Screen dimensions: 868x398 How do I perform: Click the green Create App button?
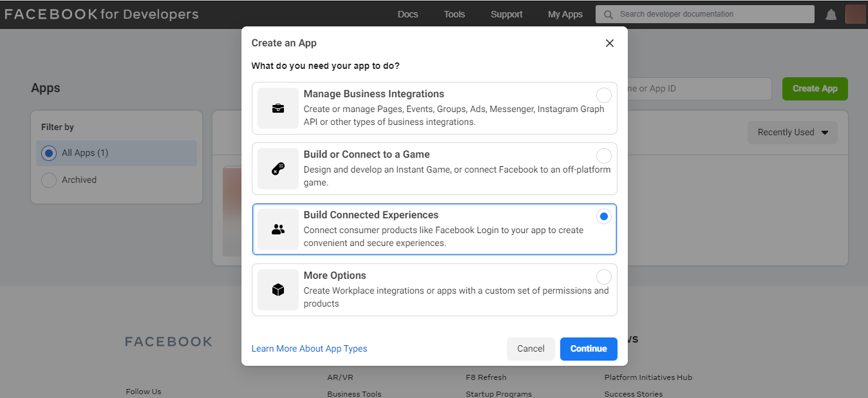point(815,89)
